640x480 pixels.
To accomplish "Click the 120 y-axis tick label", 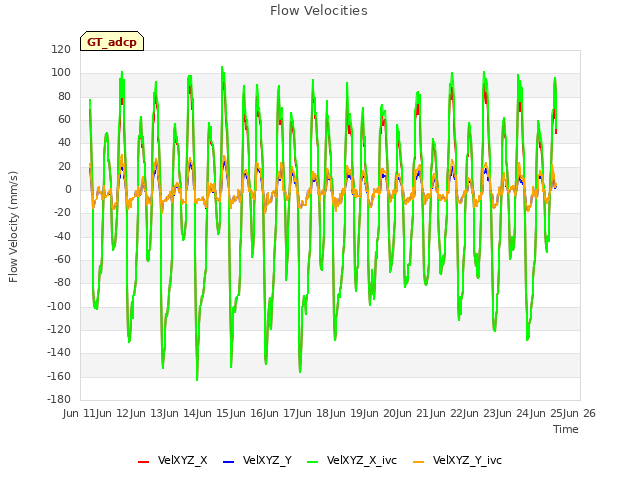I will point(61,49).
